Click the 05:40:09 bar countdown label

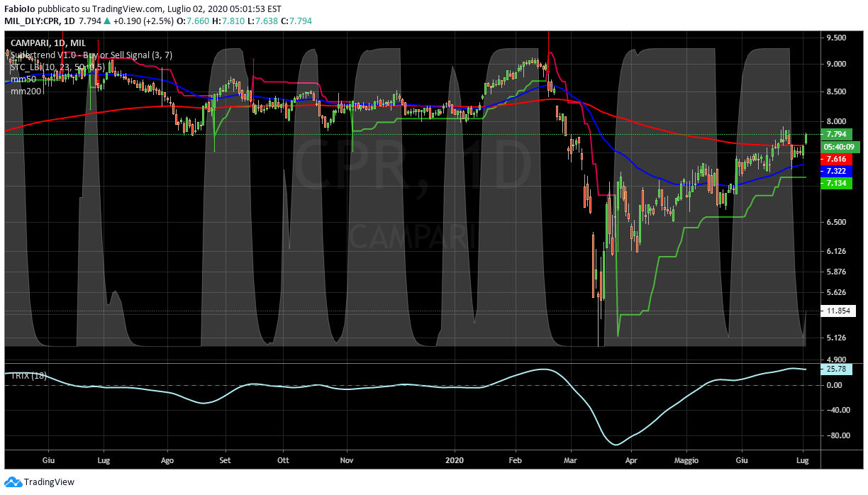pyautogui.click(x=840, y=147)
